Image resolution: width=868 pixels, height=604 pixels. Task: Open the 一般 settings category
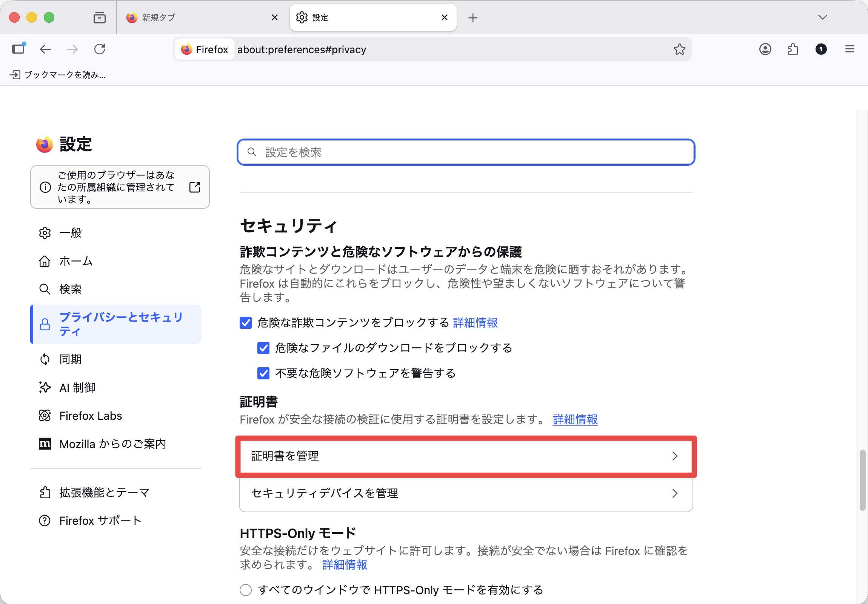[116, 233]
